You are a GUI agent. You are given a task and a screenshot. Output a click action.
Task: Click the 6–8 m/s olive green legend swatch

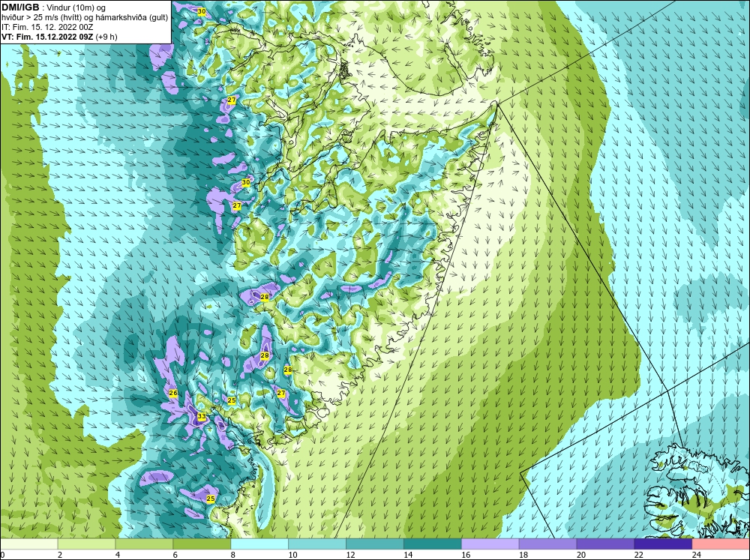click(x=202, y=544)
